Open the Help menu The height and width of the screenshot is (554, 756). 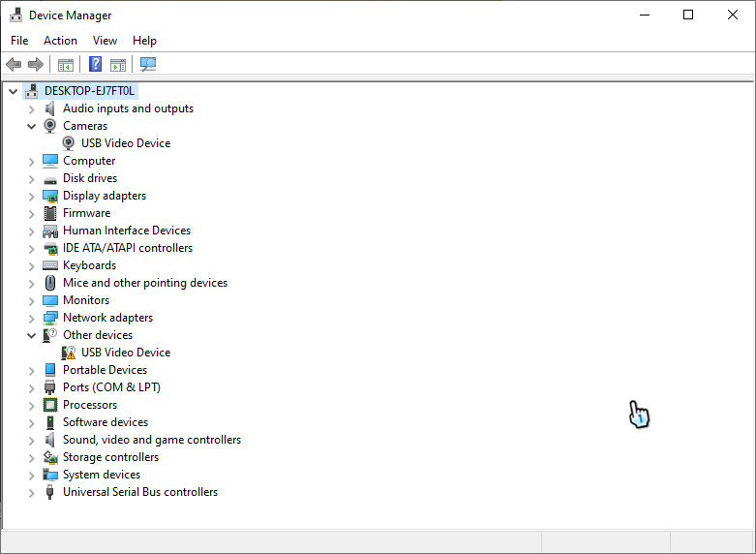pos(144,41)
